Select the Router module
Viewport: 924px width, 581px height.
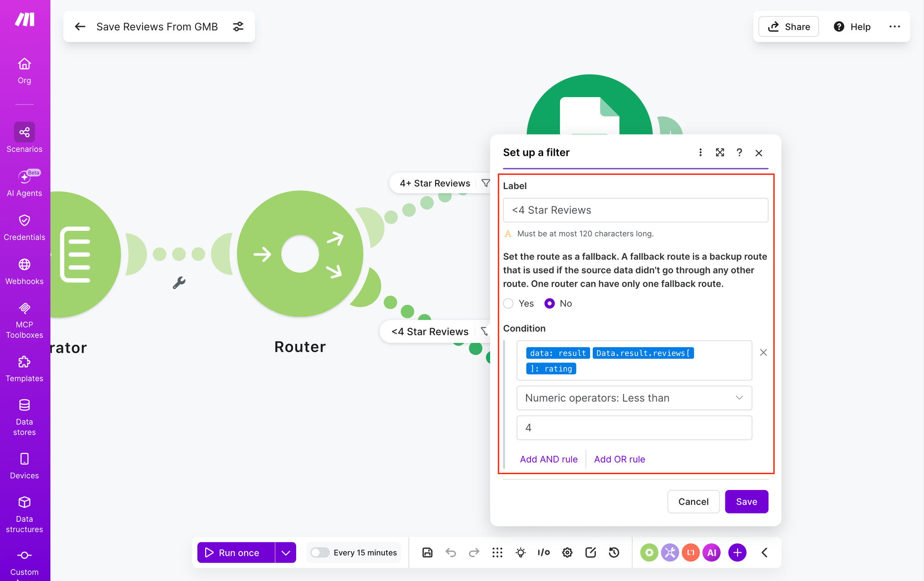(300, 254)
